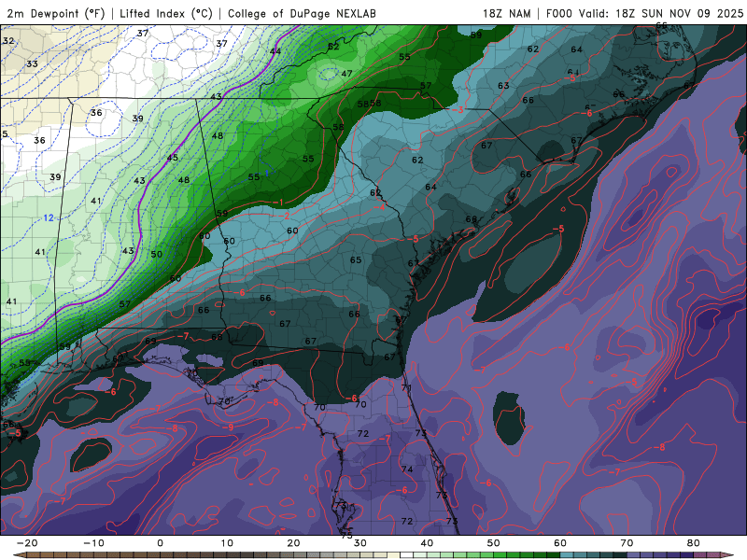
Task: Click the dewpoint value 33 on the map
Action: pos(32,63)
